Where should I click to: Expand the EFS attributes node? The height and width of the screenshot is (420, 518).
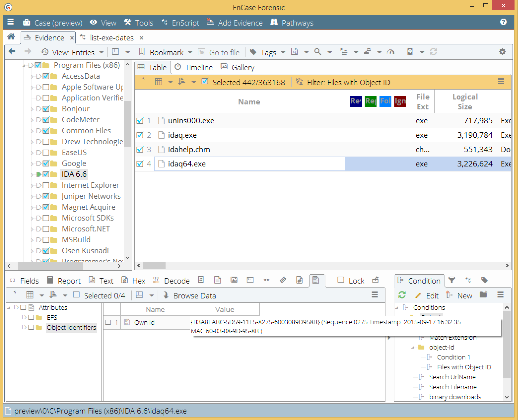24,317
